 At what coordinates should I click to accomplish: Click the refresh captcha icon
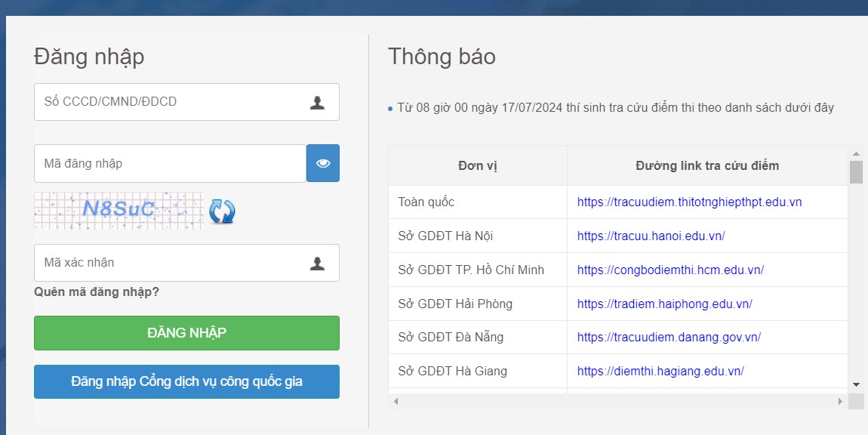click(x=222, y=211)
